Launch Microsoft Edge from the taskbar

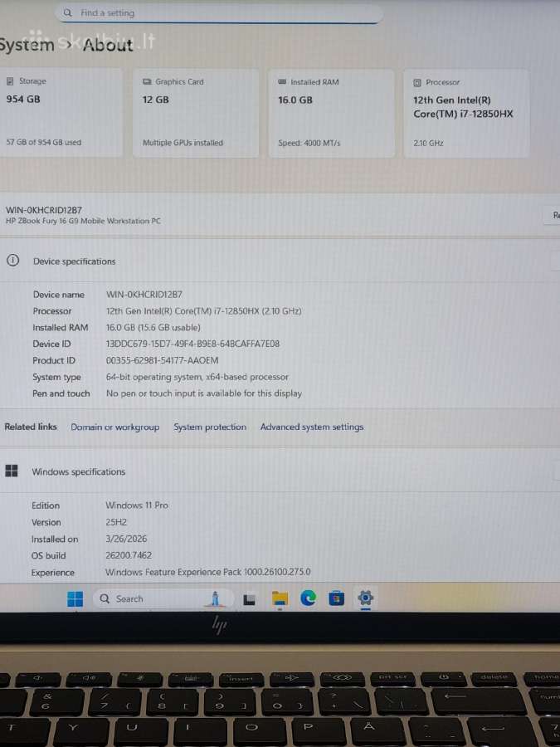(x=308, y=598)
